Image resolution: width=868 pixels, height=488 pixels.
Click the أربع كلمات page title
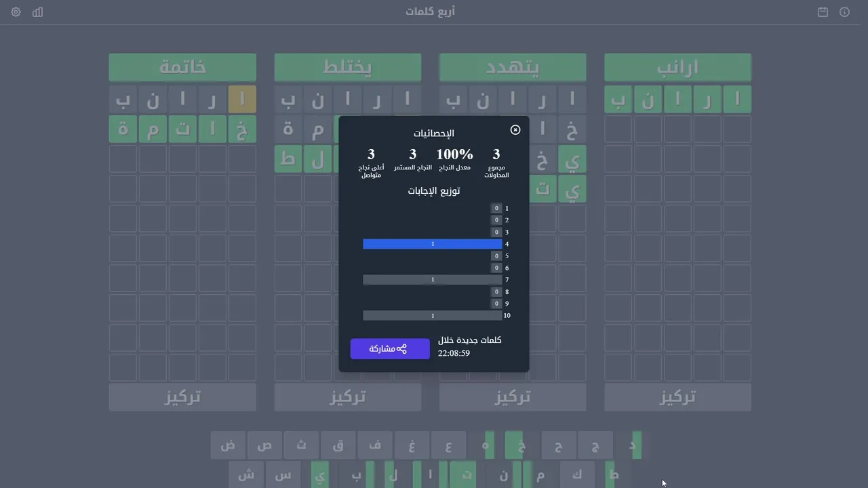tap(431, 12)
